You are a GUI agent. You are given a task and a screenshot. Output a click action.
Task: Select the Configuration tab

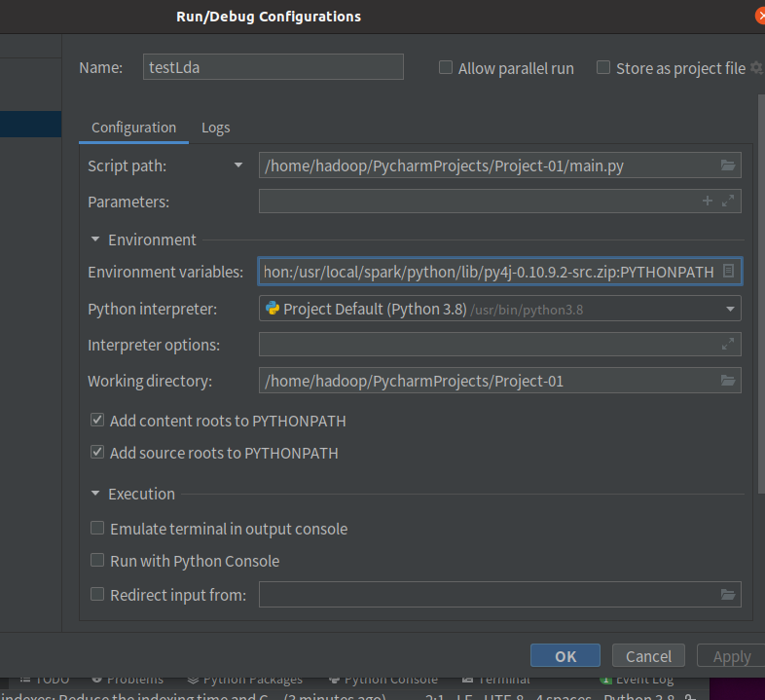pyautogui.click(x=133, y=128)
